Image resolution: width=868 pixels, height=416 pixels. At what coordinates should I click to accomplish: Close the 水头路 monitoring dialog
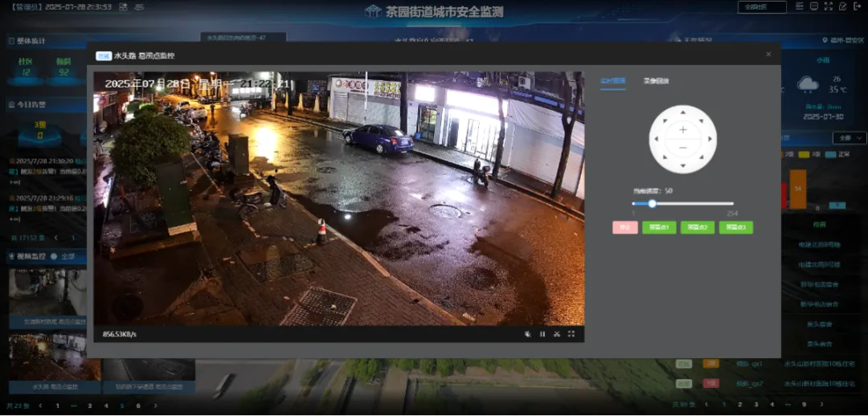[768, 55]
